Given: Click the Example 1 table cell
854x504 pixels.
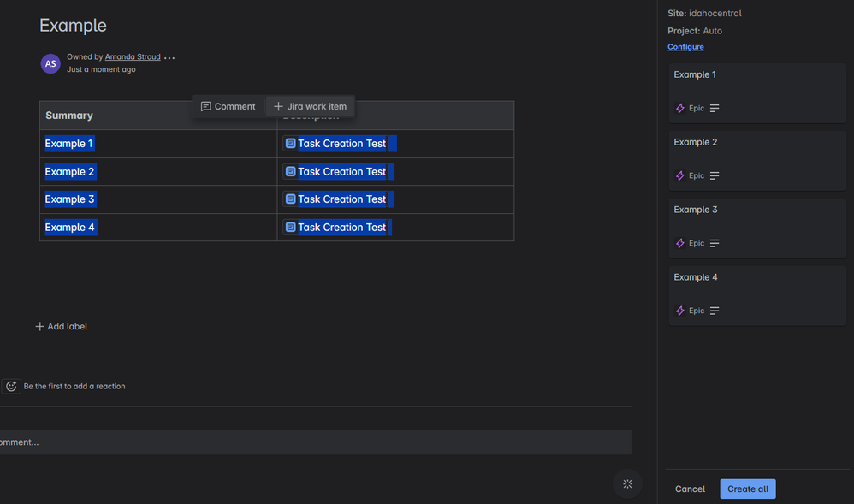Looking at the screenshot, I should 158,144.
